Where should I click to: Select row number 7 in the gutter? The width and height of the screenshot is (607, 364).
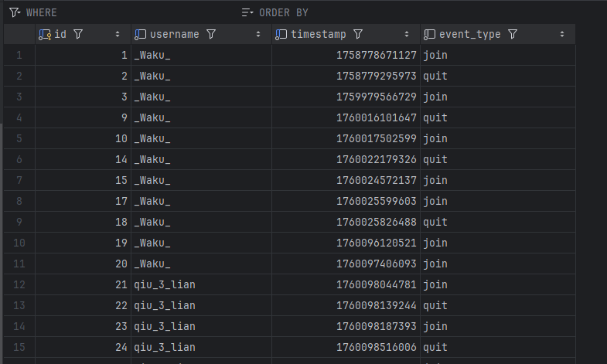click(x=19, y=181)
